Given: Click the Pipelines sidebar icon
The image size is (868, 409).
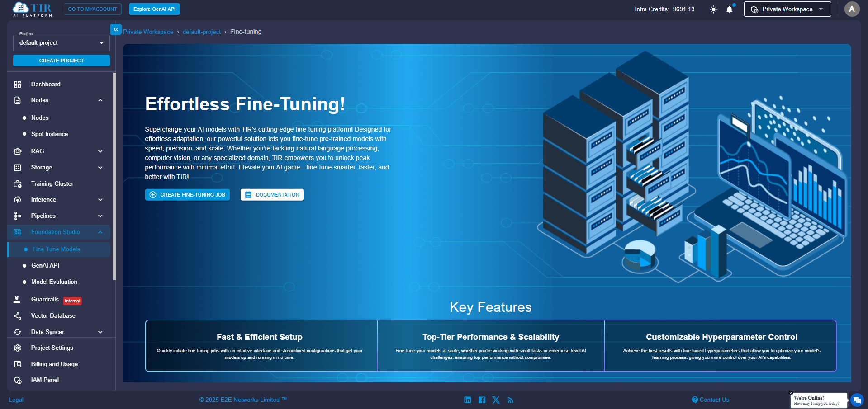Looking at the screenshot, I should pyautogui.click(x=18, y=216).
